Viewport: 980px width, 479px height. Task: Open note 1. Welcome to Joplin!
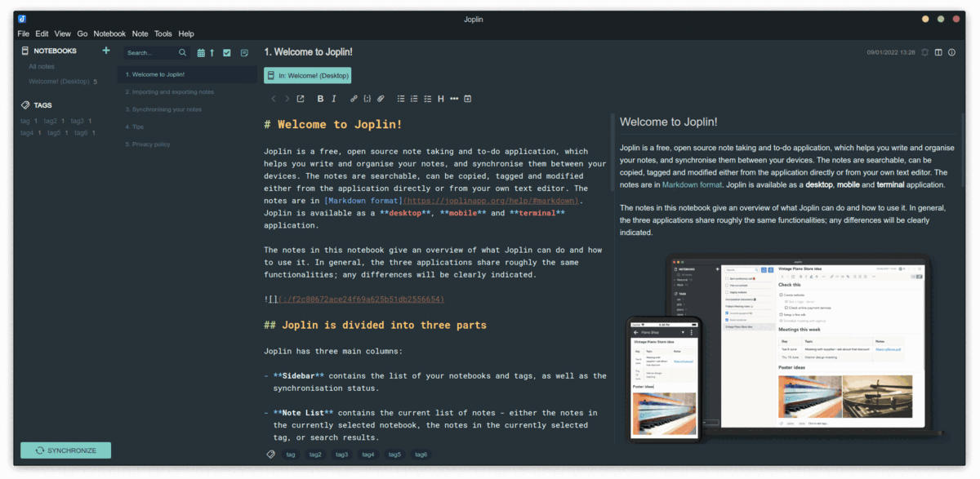click(188, 74)
